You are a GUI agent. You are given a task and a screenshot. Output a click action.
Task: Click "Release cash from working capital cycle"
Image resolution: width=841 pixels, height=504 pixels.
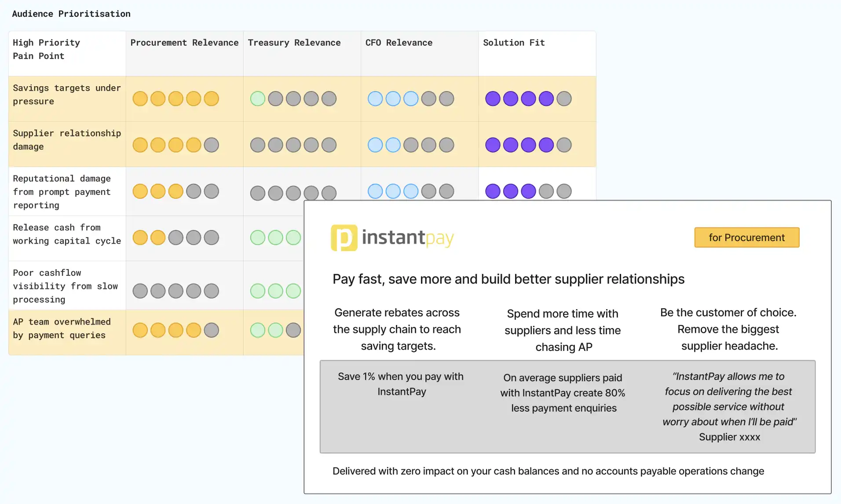click(x=66, y=234)
